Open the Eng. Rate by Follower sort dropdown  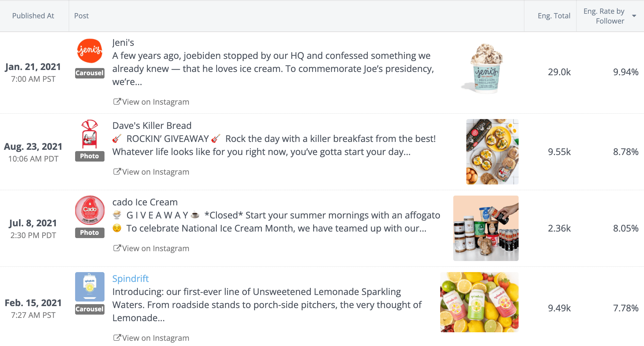click(634, 15)
